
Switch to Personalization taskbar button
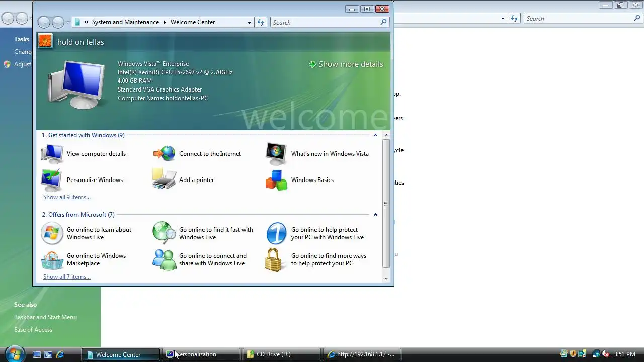[x=201, y=354]
